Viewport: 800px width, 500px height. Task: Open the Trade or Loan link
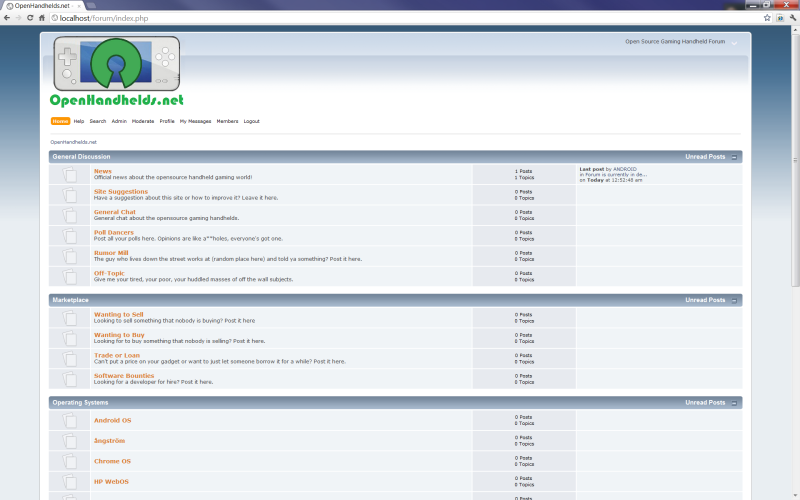pyautogui.click(x=117, y=356)
